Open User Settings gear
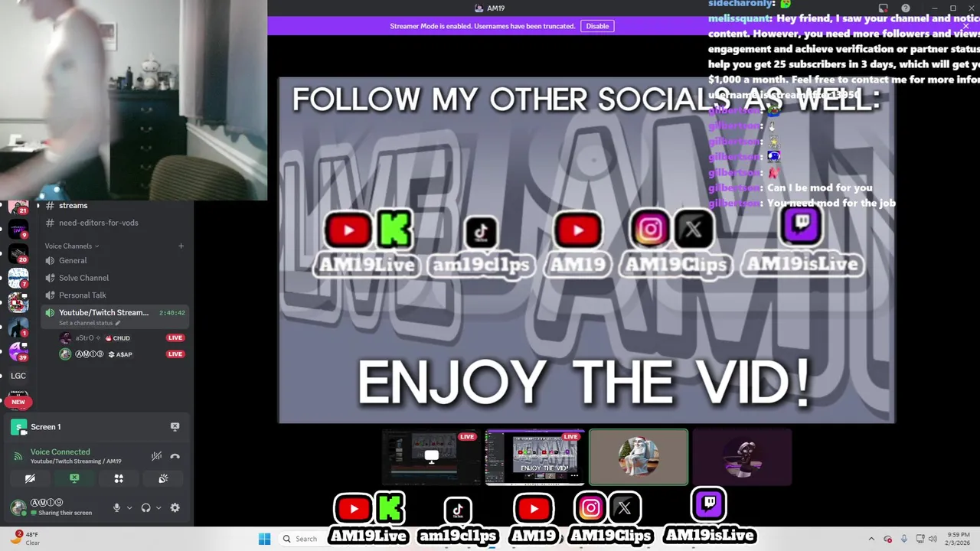The height and width of the screenshot is (551, 980). pyautogui.click(x=175, y=507)
